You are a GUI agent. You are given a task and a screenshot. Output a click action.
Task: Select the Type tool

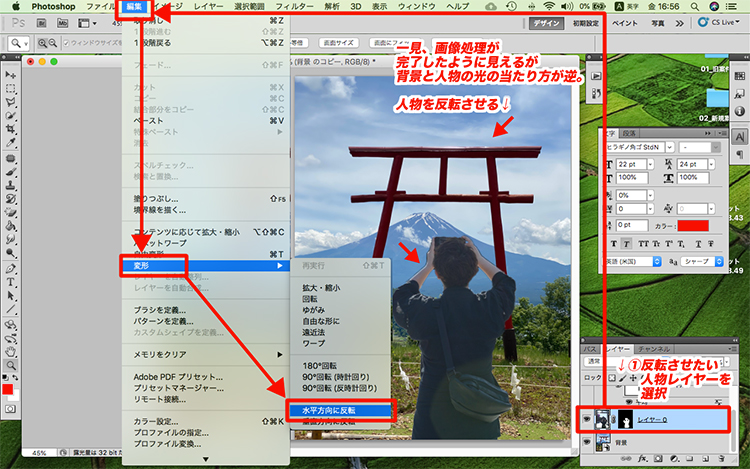point(10,282)
